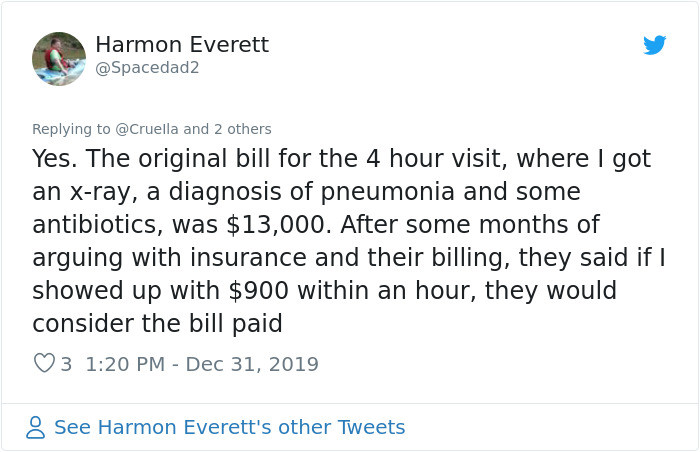Open the 1:20 PM - Dec 31, 2019 timestamp

(x=202, y=364)
